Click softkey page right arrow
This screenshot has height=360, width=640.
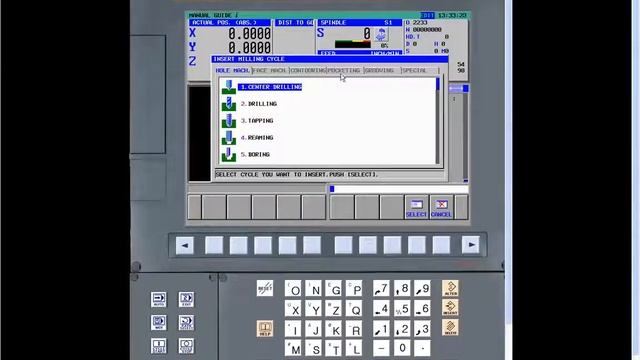pos(471,245)
